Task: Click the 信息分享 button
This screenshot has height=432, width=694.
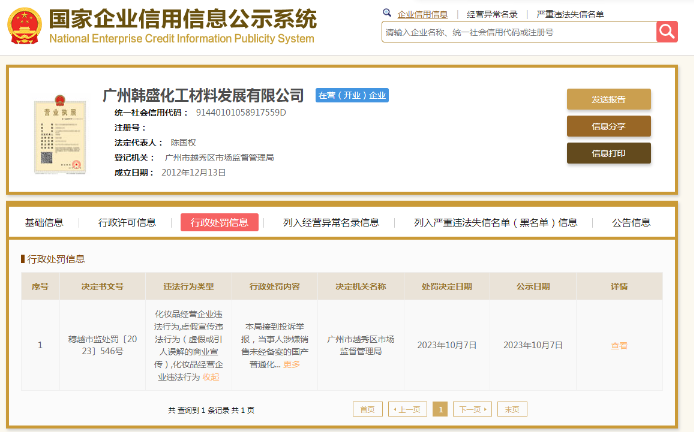Action: (609, 126)
